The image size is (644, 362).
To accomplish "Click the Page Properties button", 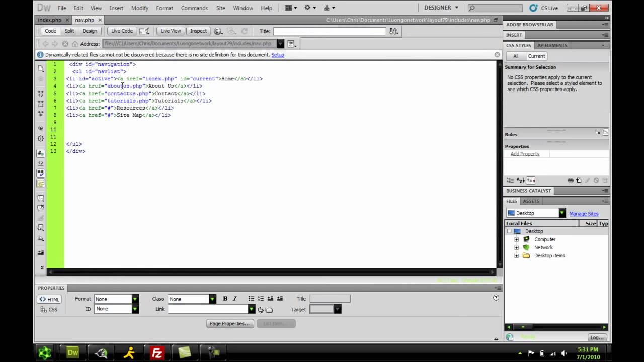I will (x=229, y=323).
